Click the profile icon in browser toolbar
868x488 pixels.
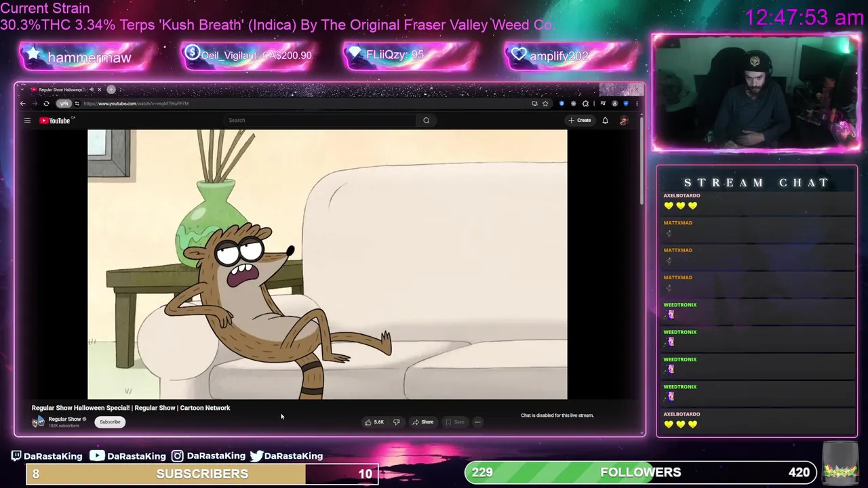[614, 104]
